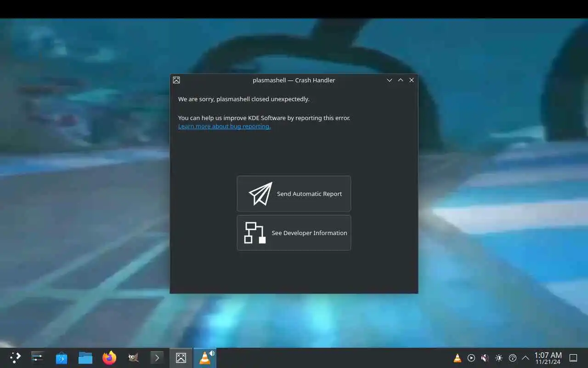Open Discover software center icon
This screenshot has height=368, width=588.
coord(62,357)
